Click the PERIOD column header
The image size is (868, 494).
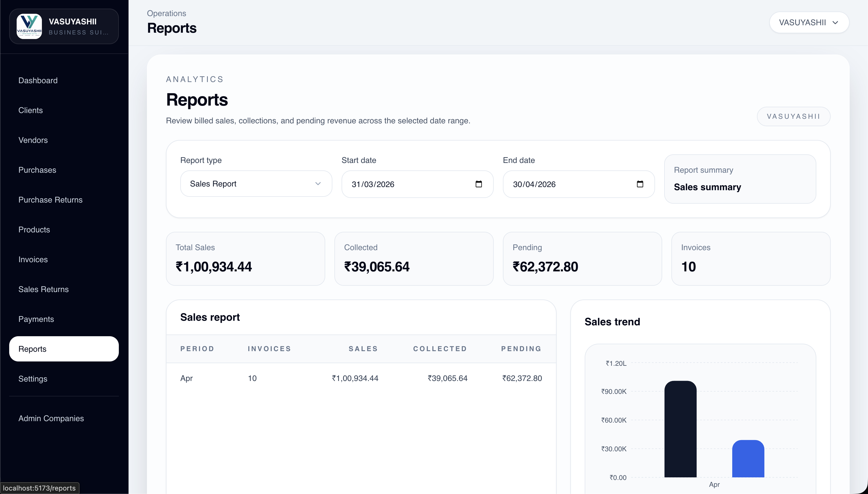click(197, 349)
